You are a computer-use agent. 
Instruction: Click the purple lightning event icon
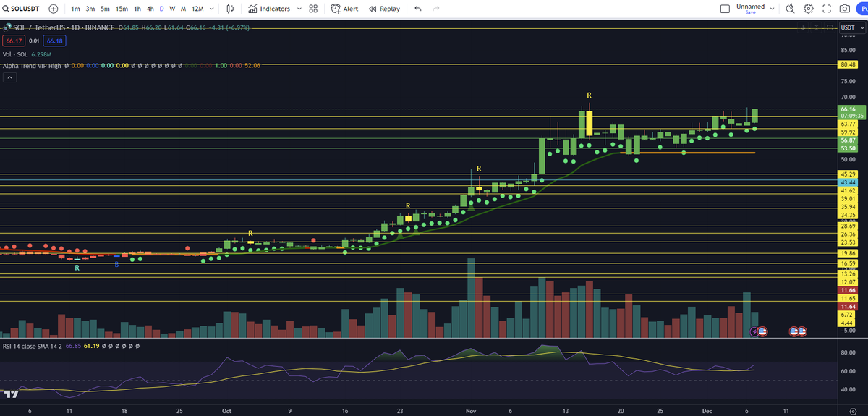click(x=755, y=331)
